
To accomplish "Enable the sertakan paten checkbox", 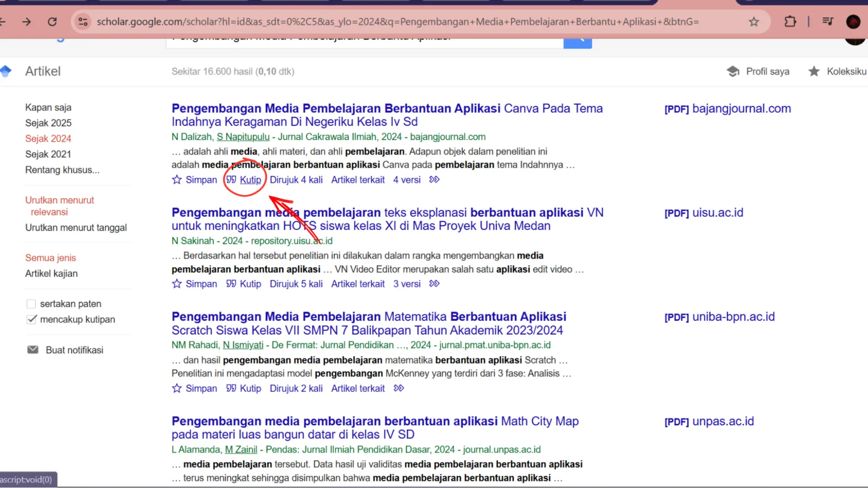I will (x=31, y=304).
